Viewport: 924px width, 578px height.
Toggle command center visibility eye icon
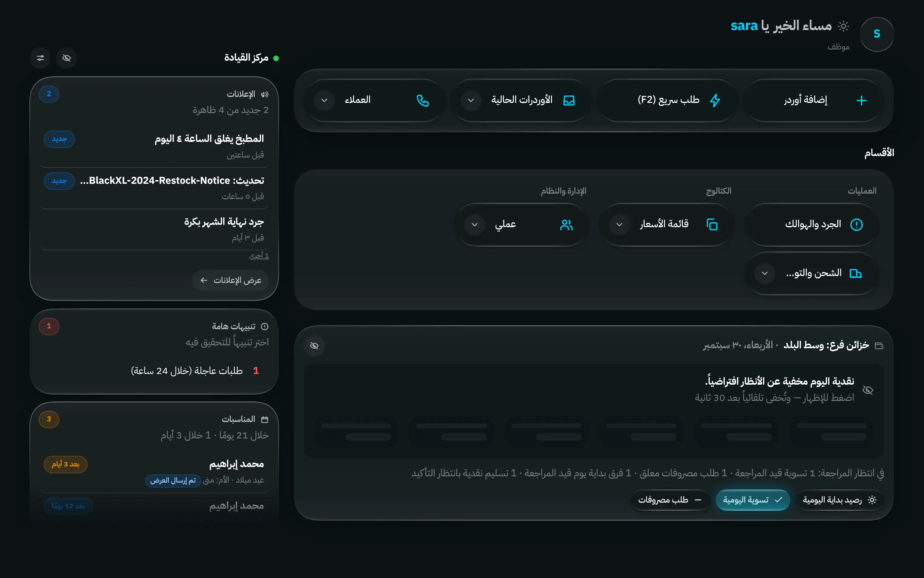66,58
